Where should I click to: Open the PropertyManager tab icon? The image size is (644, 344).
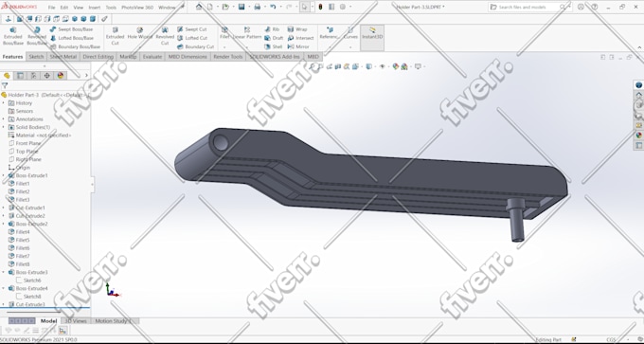pos(20,75)
